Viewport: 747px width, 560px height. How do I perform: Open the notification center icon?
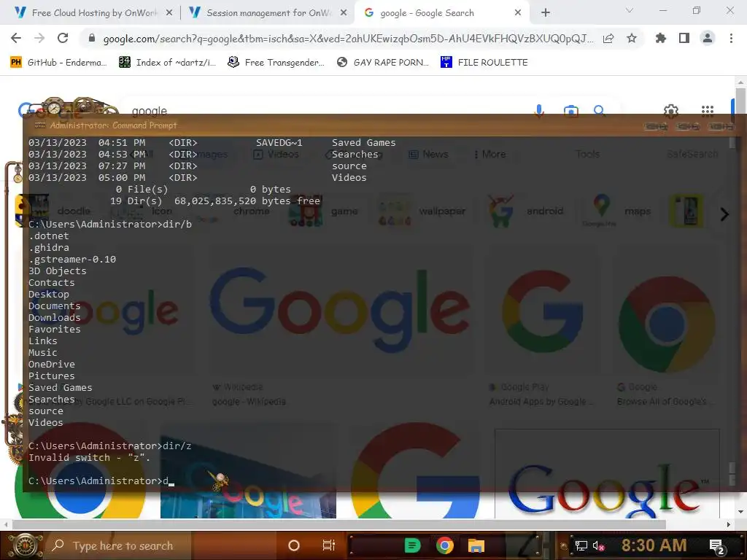point(716,547)
